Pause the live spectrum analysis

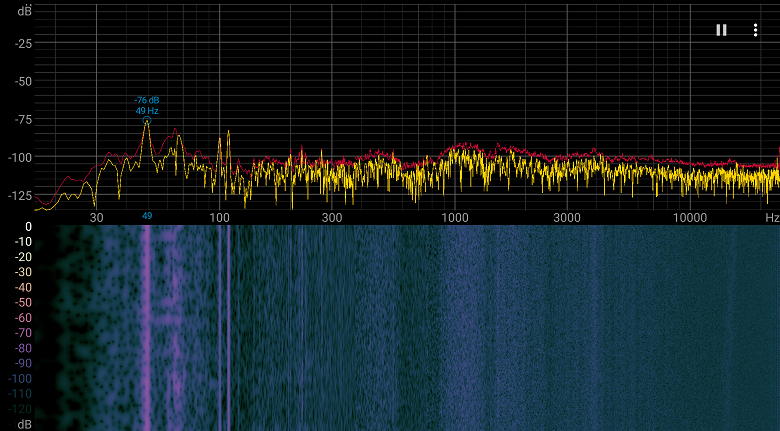pos(721,30)
